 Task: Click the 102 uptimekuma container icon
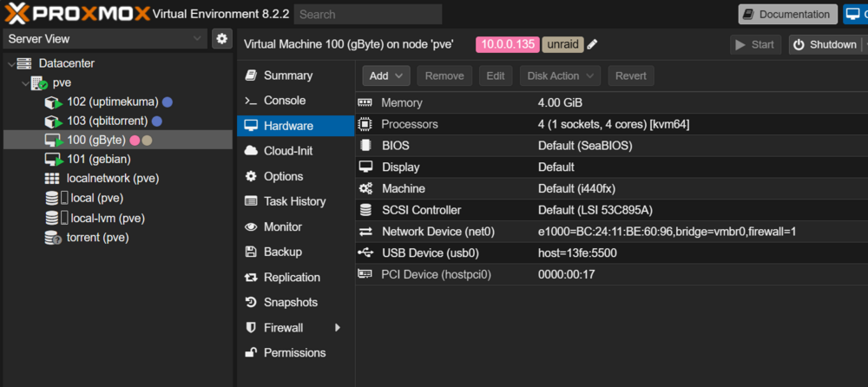pos(54,103)
